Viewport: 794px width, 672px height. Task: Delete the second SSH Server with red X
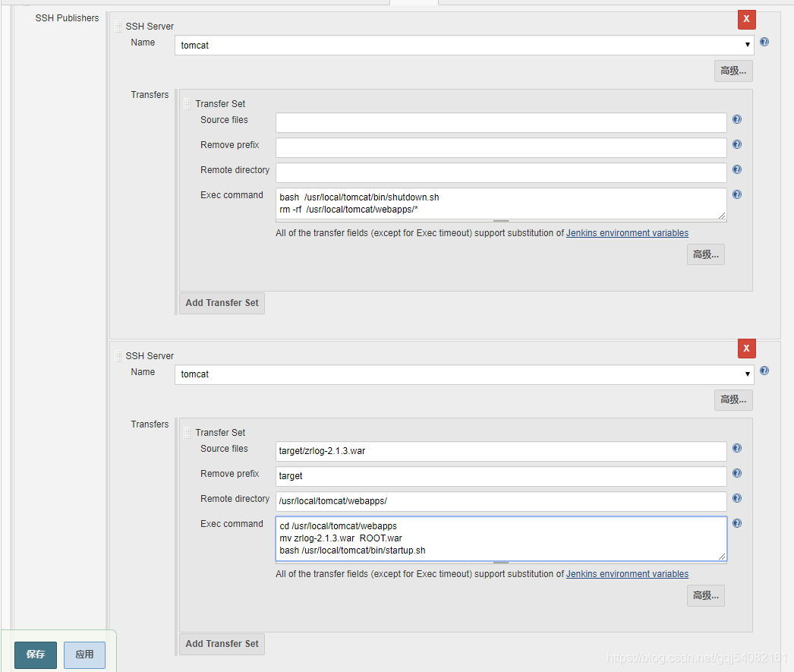[x=746, y=349]
